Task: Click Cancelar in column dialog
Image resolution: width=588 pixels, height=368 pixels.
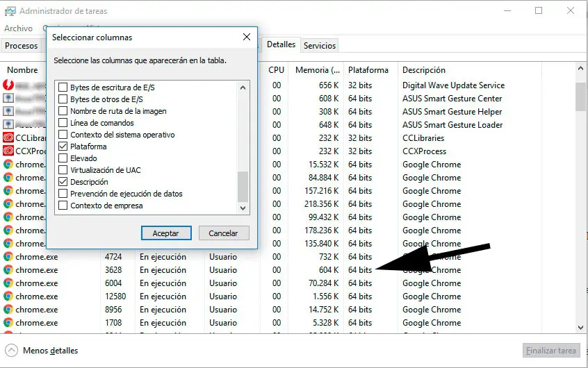Action: click(224, 233)
